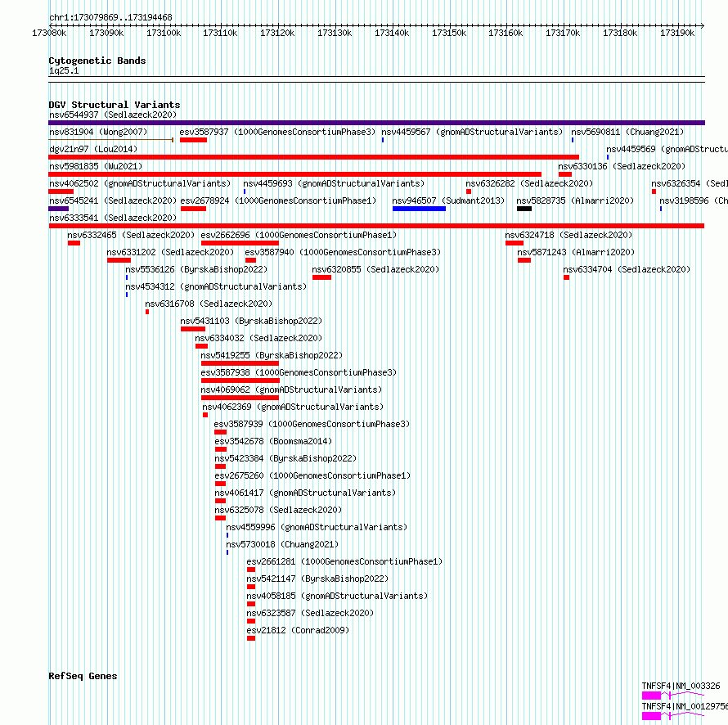Screen dimensions: 728x725
Task: Click nsv4062369 (gnomADStructuralVariants) label
Action: [x=293, y=407]
